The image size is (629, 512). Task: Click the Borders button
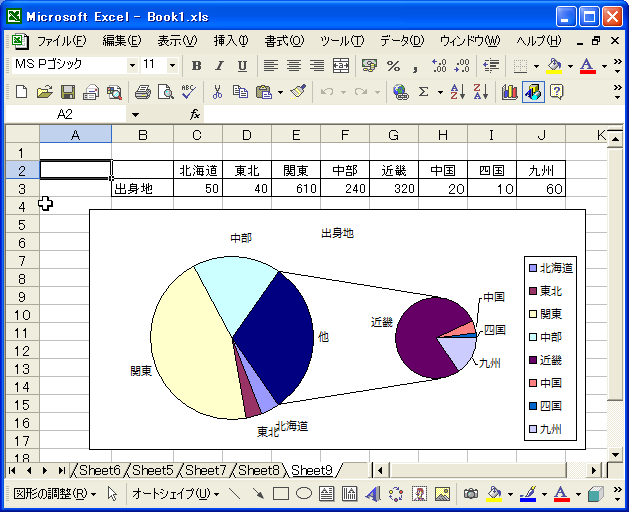[x=520, y=65]
